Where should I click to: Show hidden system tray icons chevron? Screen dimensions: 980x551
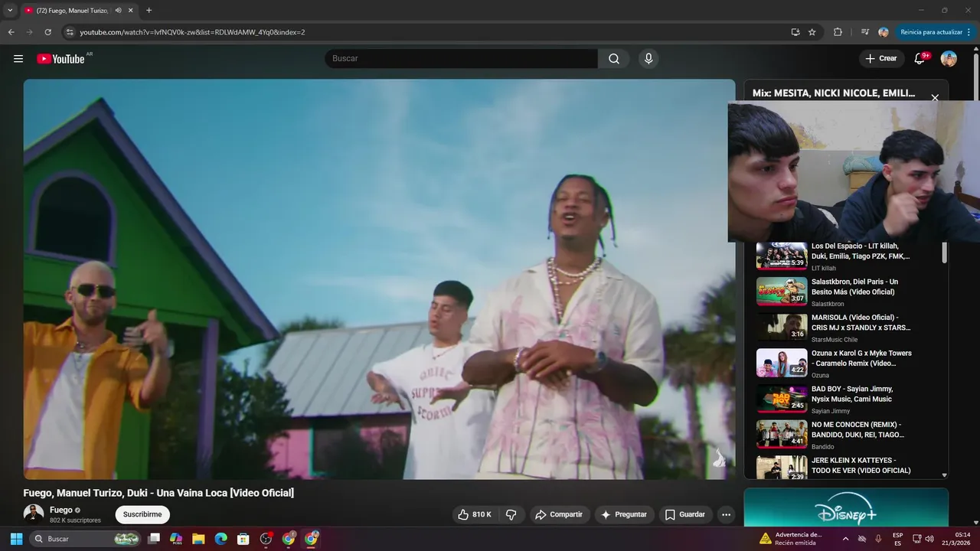[x=845, y=539]
